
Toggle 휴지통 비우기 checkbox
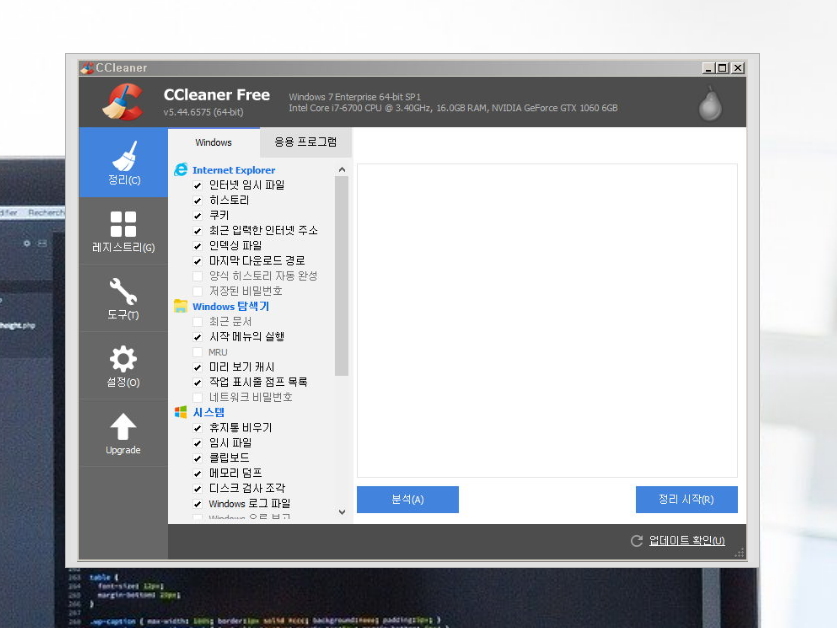(x=198, y=428)
